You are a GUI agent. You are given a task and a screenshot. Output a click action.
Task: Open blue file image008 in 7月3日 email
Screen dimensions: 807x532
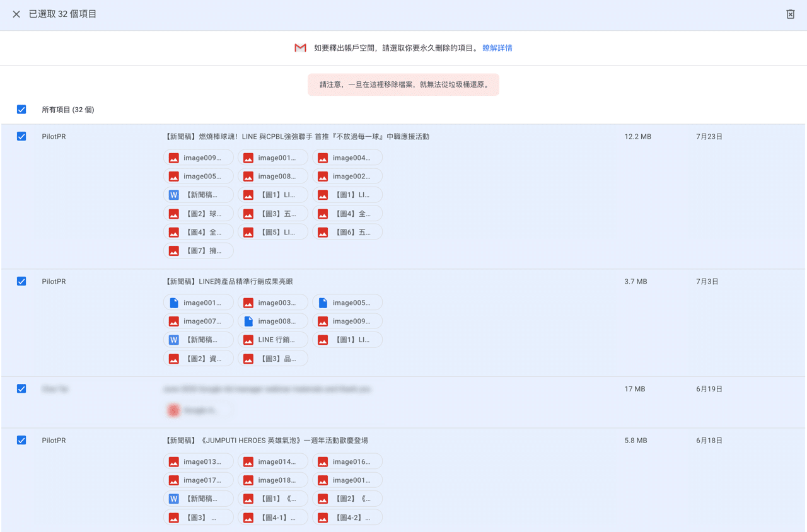[x=273, y=321]
